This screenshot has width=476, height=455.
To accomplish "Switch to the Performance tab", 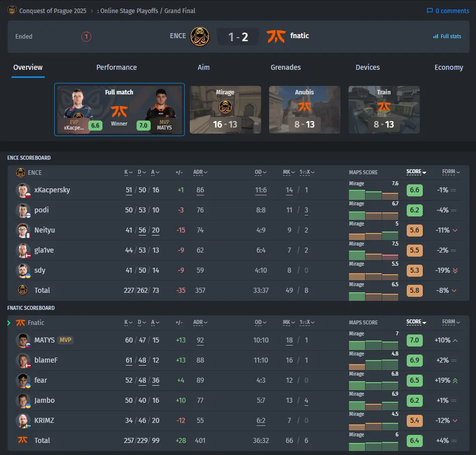I will tap(116, 67).
